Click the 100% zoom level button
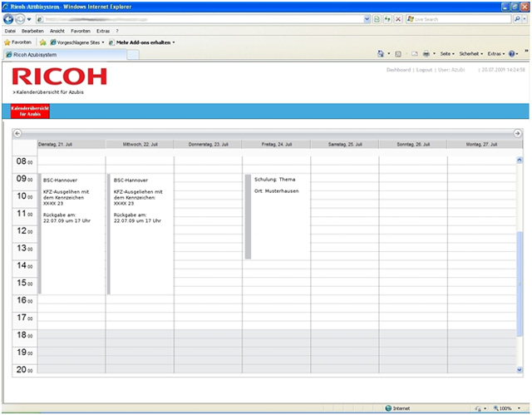The height and width of the screenshot is (415, 532). (502, 408)
